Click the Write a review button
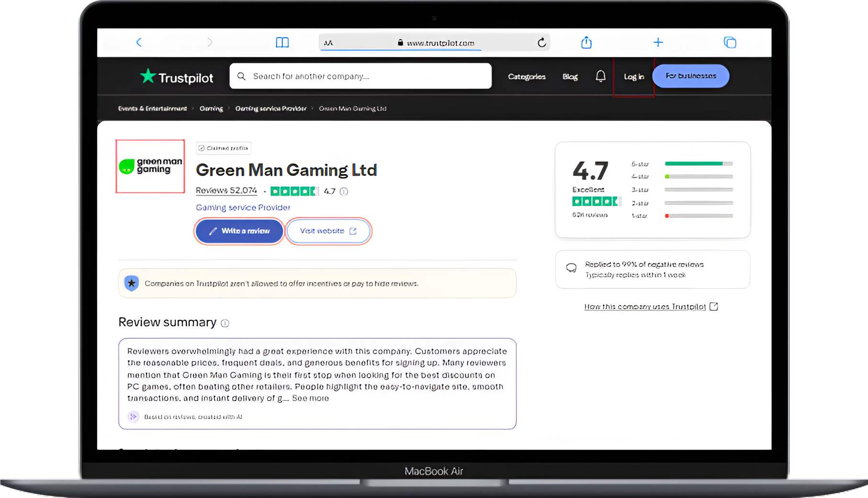Screen dimensions: 868x498 (x=239, y=231)
